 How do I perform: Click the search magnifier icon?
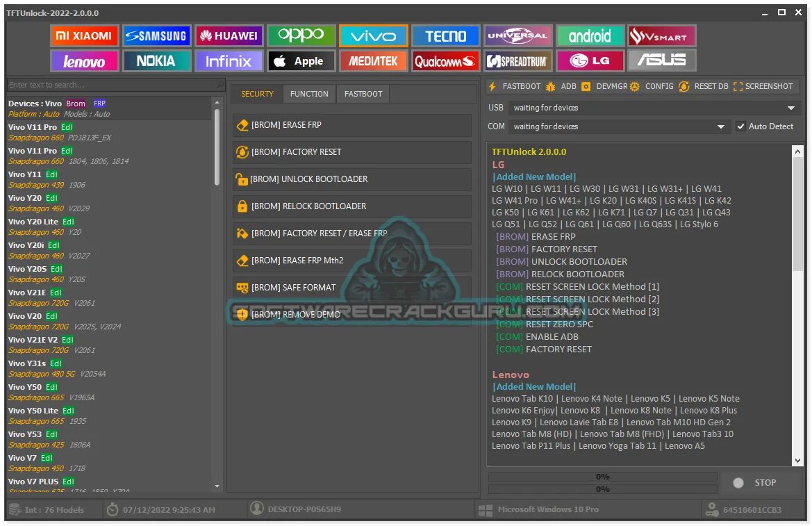220,85
